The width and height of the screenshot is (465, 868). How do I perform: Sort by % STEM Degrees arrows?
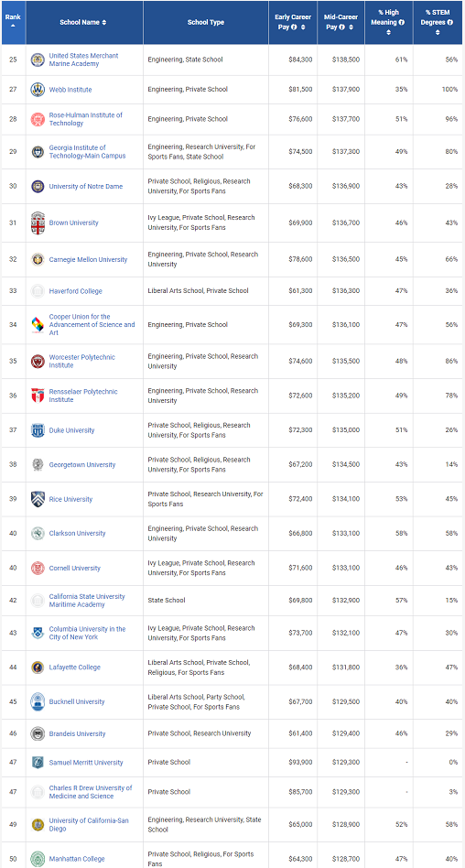(x=438, y=32)
